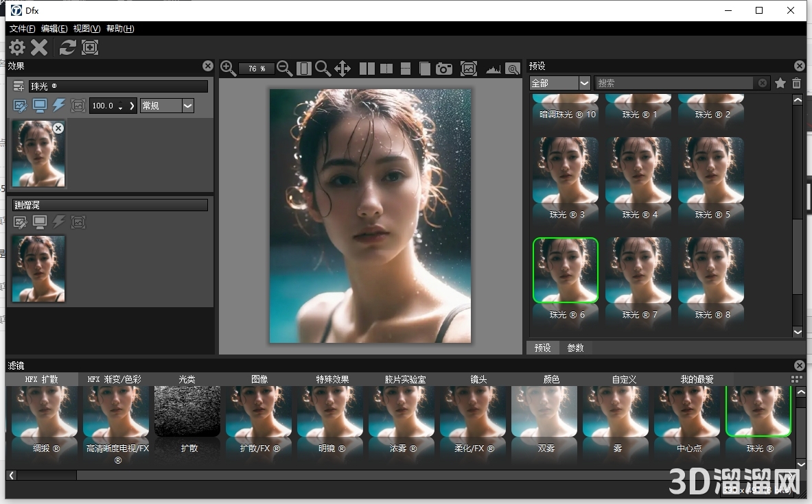
Task: Click the camera snapshot icon
Action: pos(444,69)
